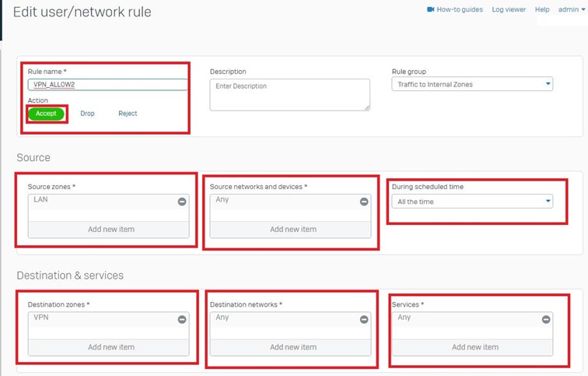The height and width of the screenshot is (376, 588).
Task: Remove Any from Services list
Action: point(546,319)
